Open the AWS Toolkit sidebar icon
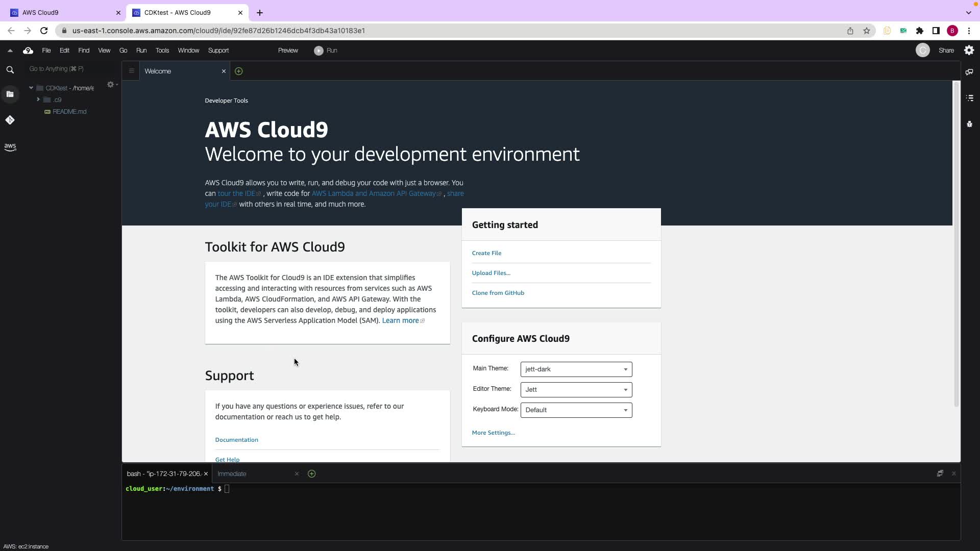The width and height of the screenshot is (980, 551). point(10,147)
